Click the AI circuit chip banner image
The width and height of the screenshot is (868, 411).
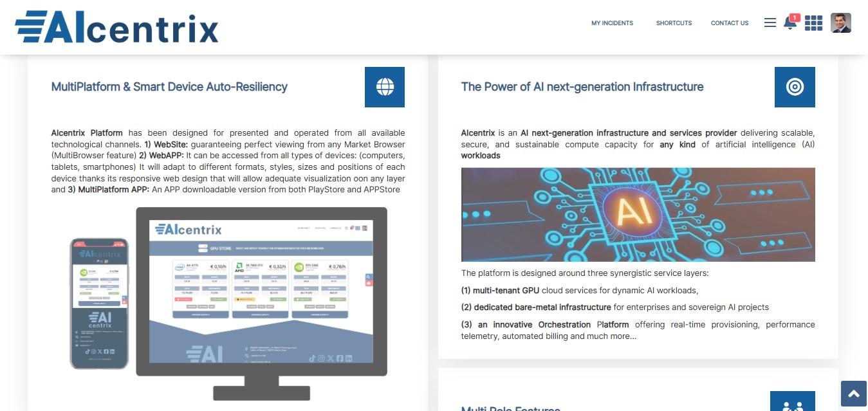pos(638,215)
